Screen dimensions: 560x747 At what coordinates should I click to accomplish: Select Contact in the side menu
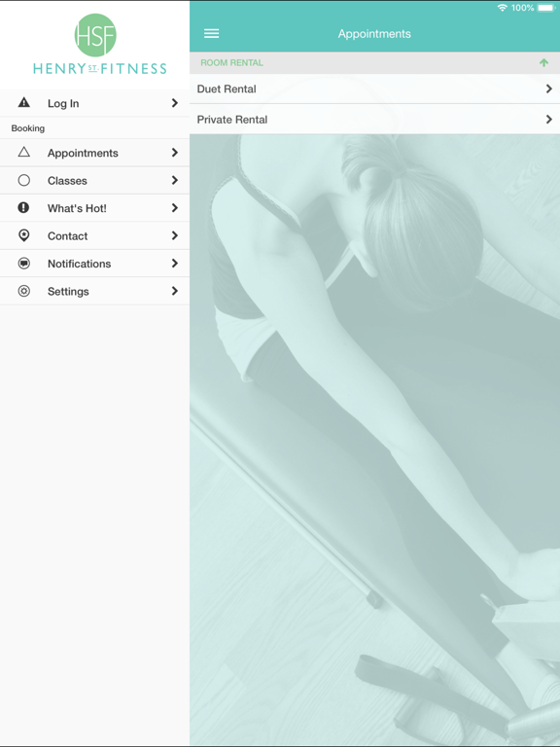coord(94,235)
